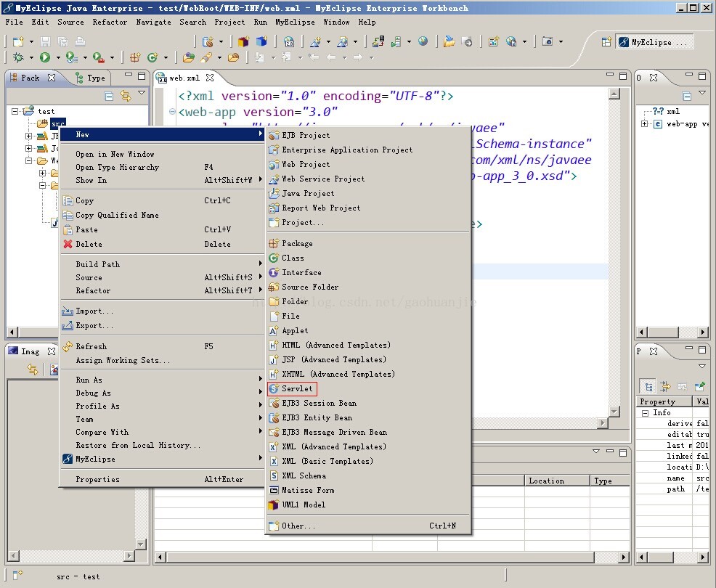Run the project with the green play icon
This screenshot has height=588, width=716.
pos(45,57)
